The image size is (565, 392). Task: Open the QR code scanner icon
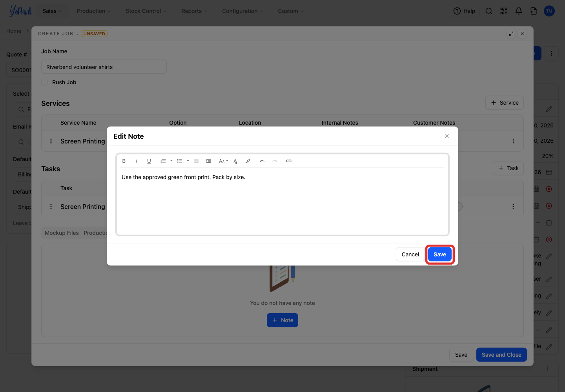pyautogui.click(x=504, y=11)
